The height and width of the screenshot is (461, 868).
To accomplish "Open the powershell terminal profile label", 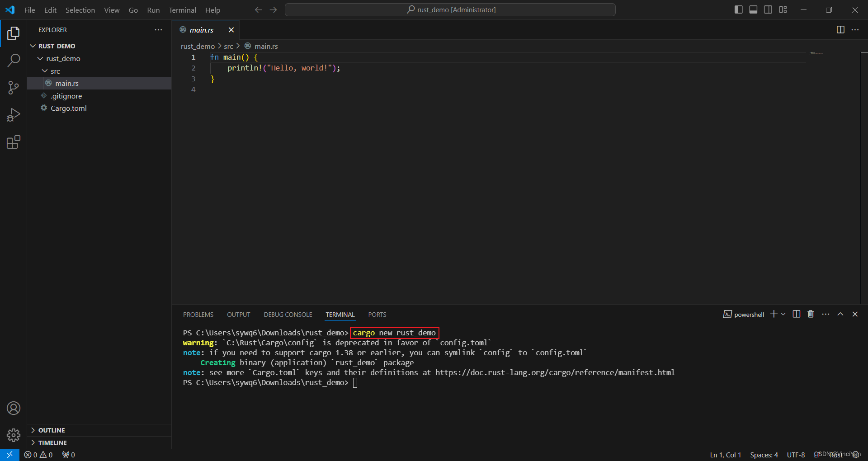I will (744, 315).
